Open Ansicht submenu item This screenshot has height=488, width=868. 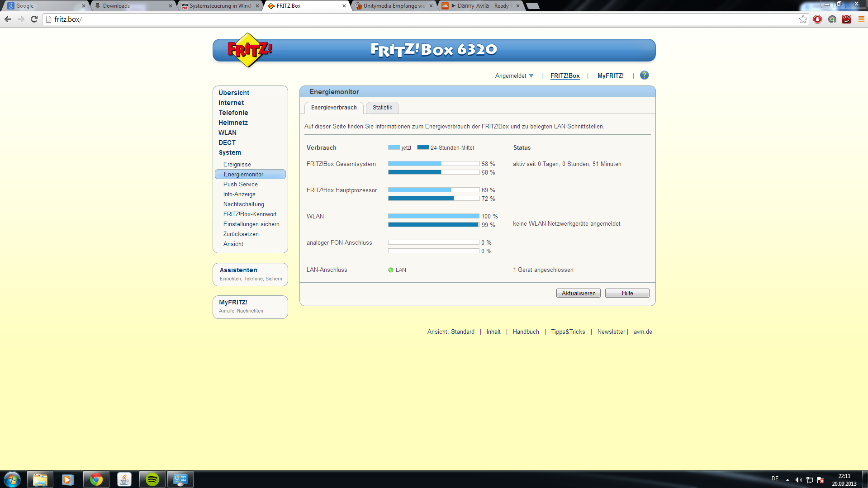(233, 244)
